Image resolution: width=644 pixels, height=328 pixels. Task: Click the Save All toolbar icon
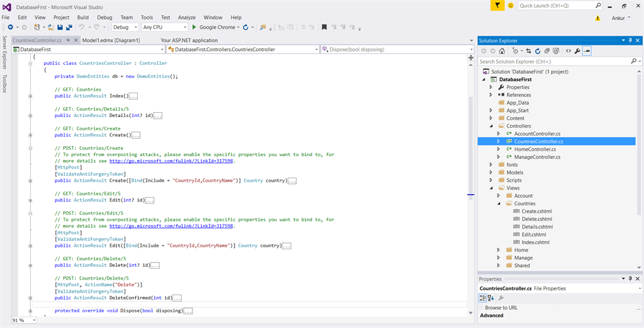click(x=69, y=28)
